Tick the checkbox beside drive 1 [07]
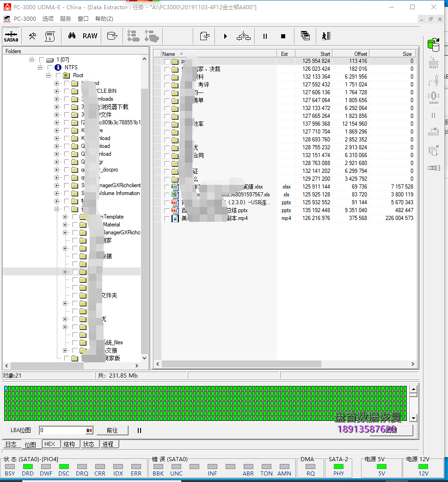Screen dimensions: 448x482 (x=42, y=60)
